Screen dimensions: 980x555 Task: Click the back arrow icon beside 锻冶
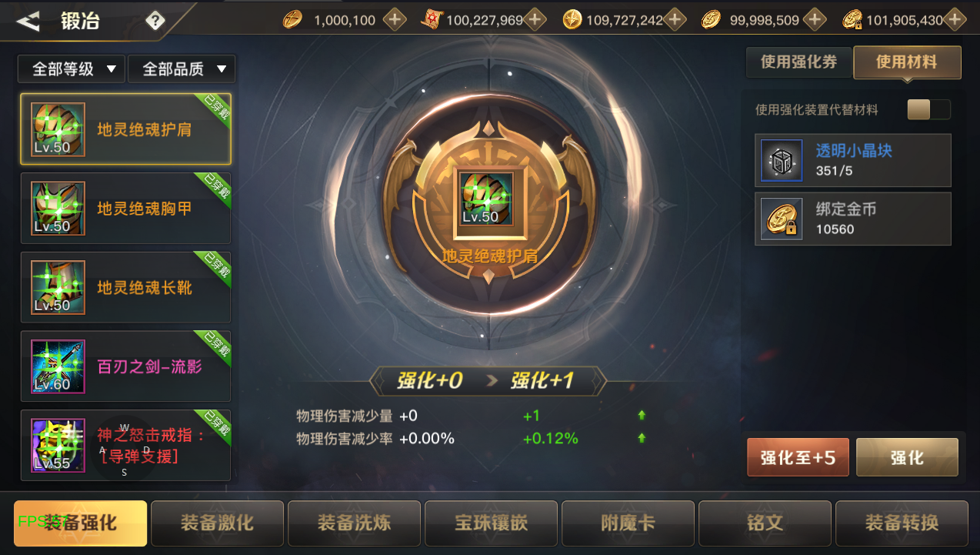pyautogui.click(x=28, y=22)
